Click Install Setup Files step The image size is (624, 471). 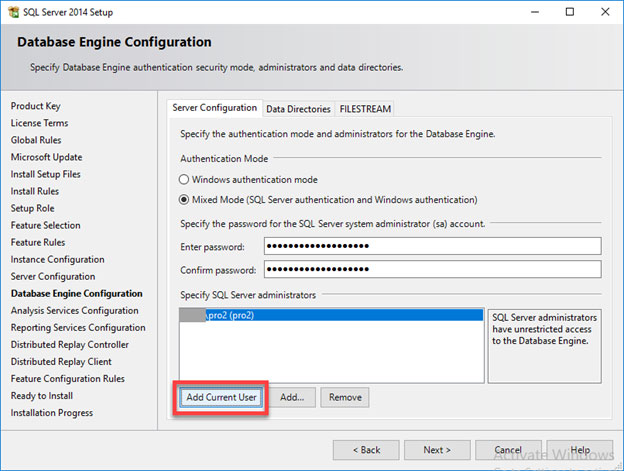click(45, 174)
